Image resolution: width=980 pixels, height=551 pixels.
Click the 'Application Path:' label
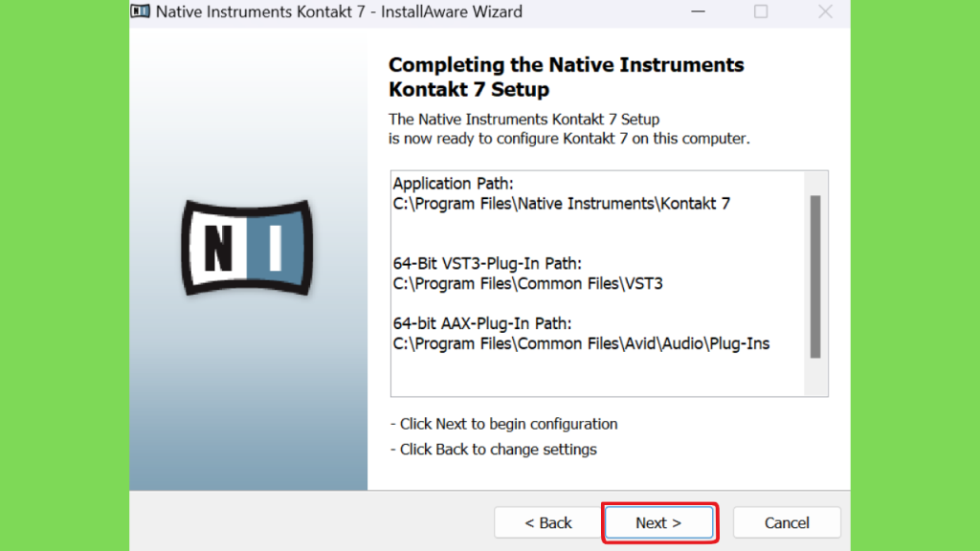pyautogui.click(x=446, y=184)
